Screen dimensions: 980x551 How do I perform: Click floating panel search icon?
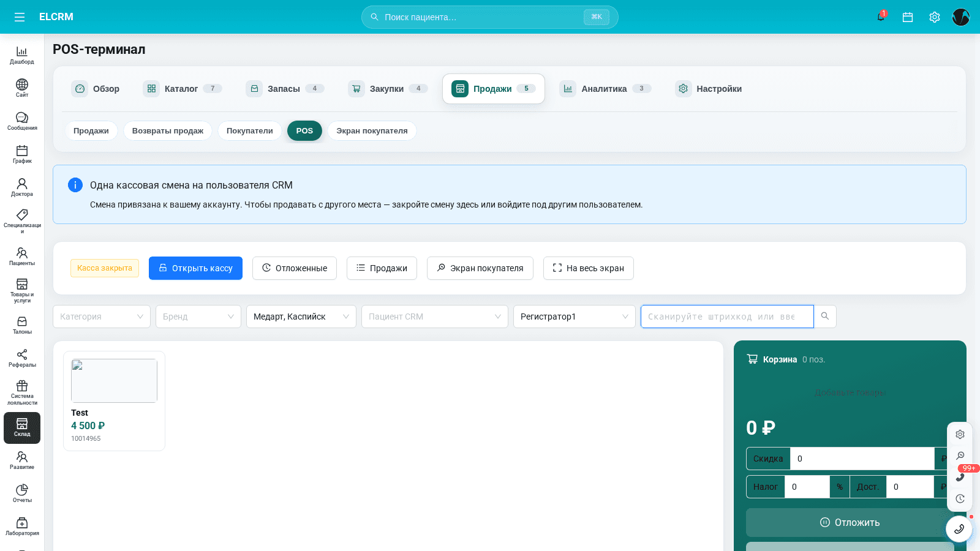point(960,455)
